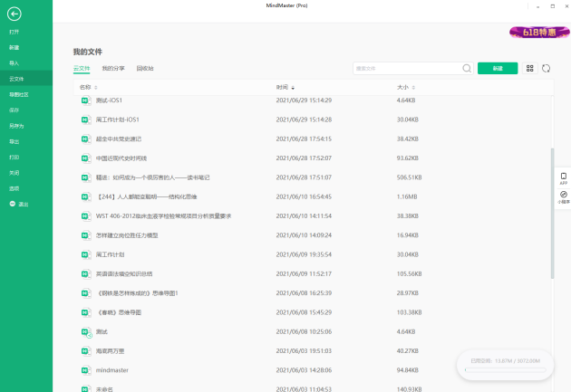
Task: Open file 精进:如何成为一个很厉害的人——读书笔记
Action: click(152, 177)
